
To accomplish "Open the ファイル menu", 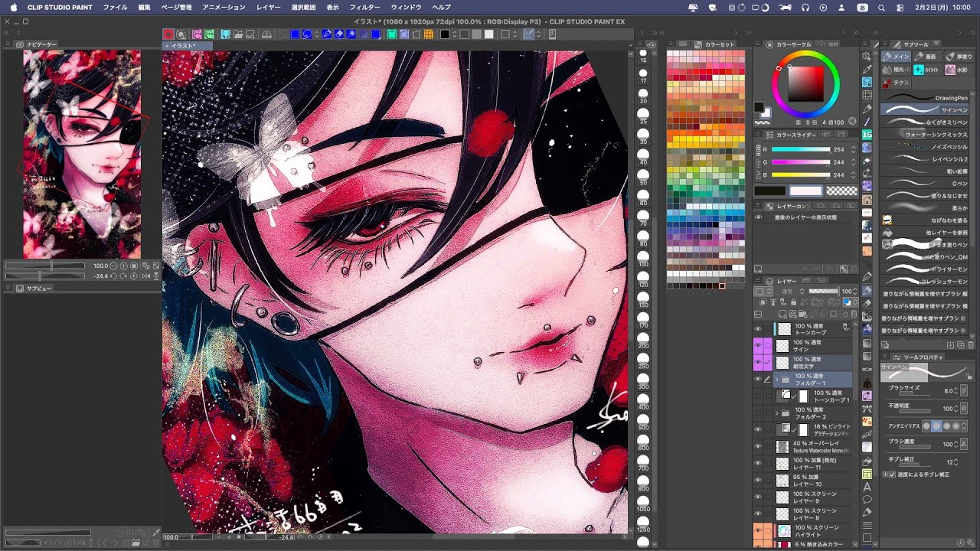I will [x=115, y=7].
